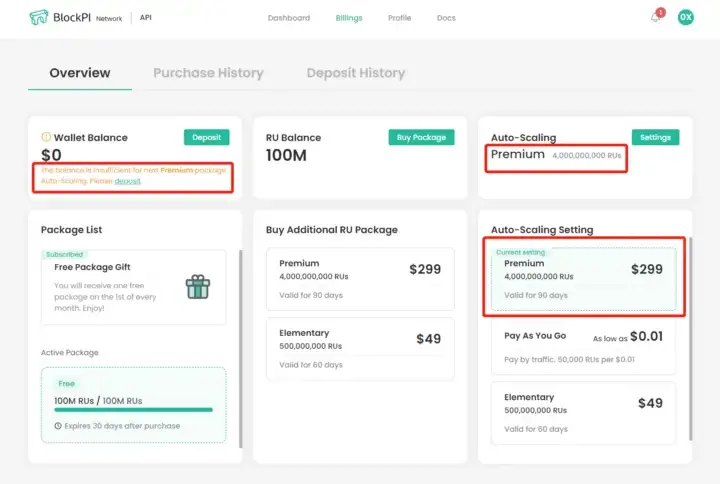
Task: Open the Billings menu item
Action: (x=349, y=18)
